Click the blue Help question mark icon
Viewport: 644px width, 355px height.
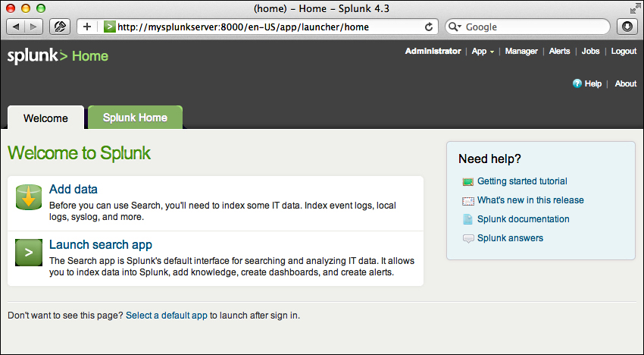577,83
